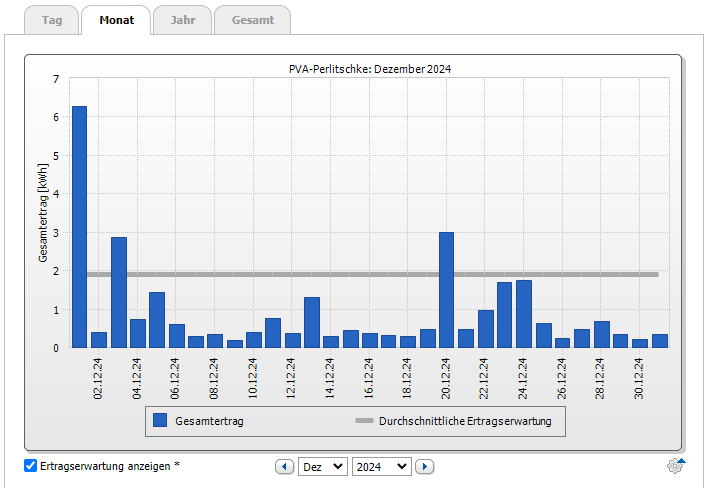Click the Gesamtertrag [kWh] axis title
The image size is (707, 488).
(43, 212)
